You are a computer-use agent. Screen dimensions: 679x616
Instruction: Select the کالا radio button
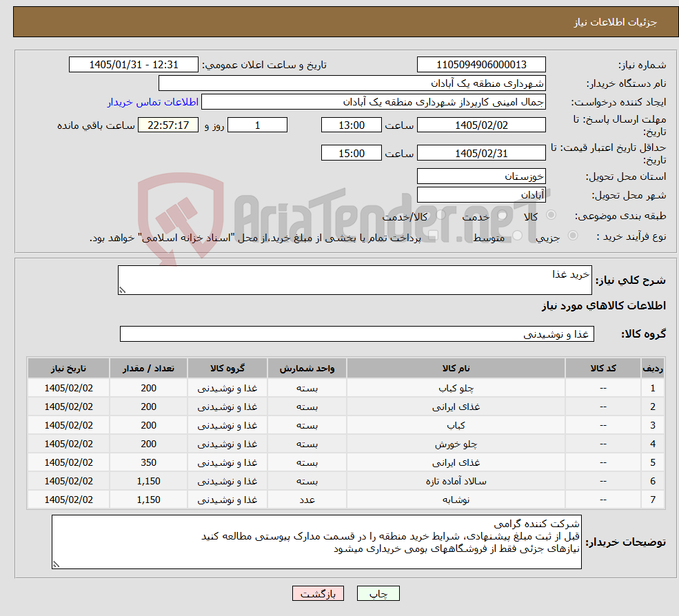551,215
